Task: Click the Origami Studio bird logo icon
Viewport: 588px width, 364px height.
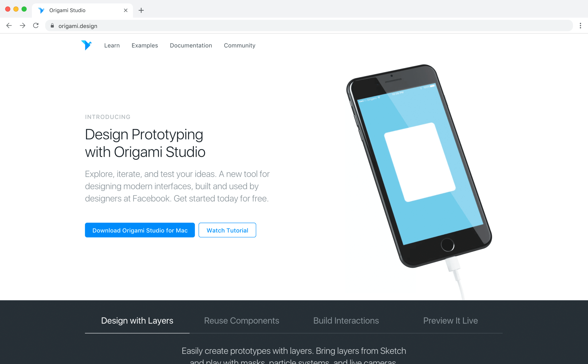Action: click(x=87, y=45)
